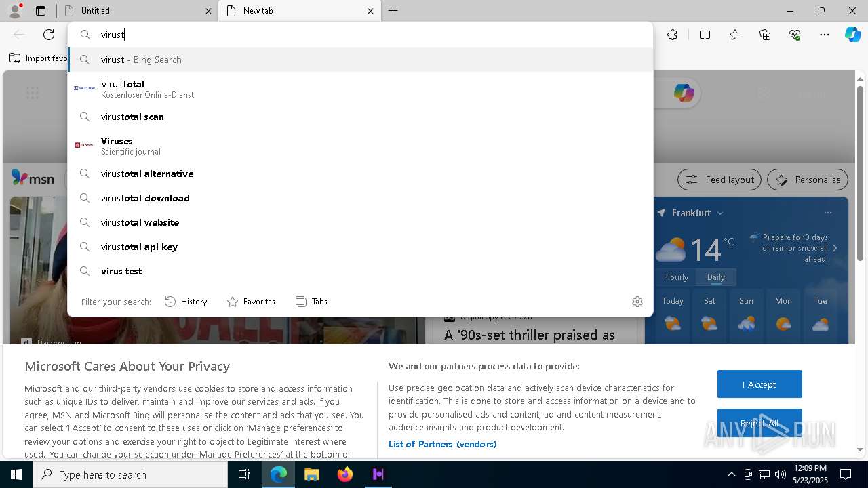Pick the 'virustotal download' suggestion
The image size is (868, 488).
click(x=360, y=198)
